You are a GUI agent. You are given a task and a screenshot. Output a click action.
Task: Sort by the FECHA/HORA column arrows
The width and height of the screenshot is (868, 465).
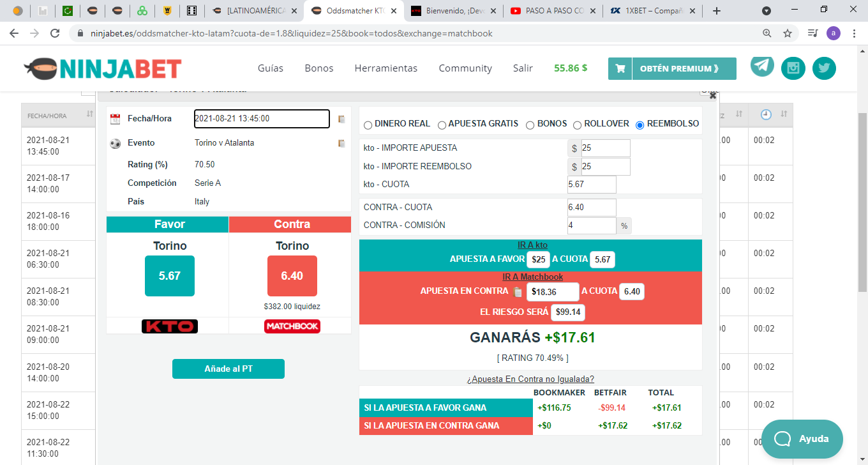[x=89, y=114]
